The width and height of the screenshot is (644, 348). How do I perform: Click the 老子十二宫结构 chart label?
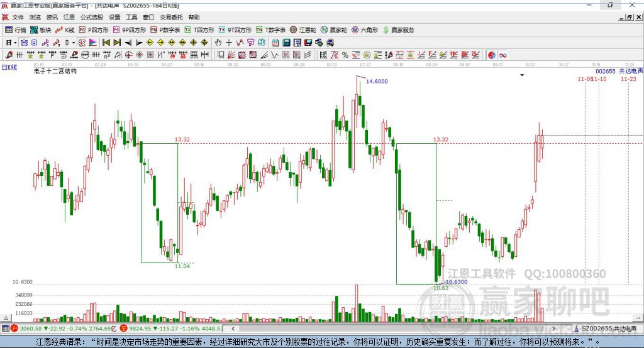pos(55,71)
